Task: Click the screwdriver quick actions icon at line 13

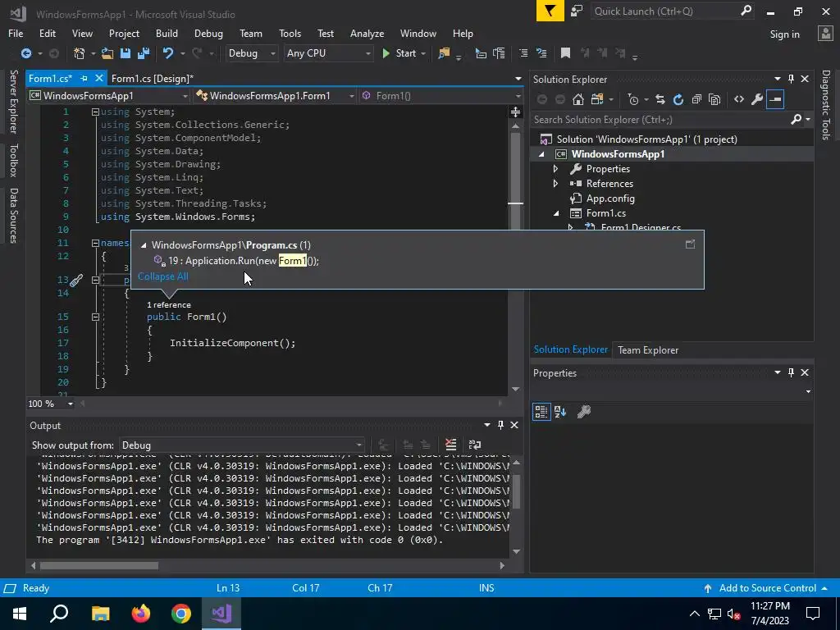Action: tap(76, 281)
